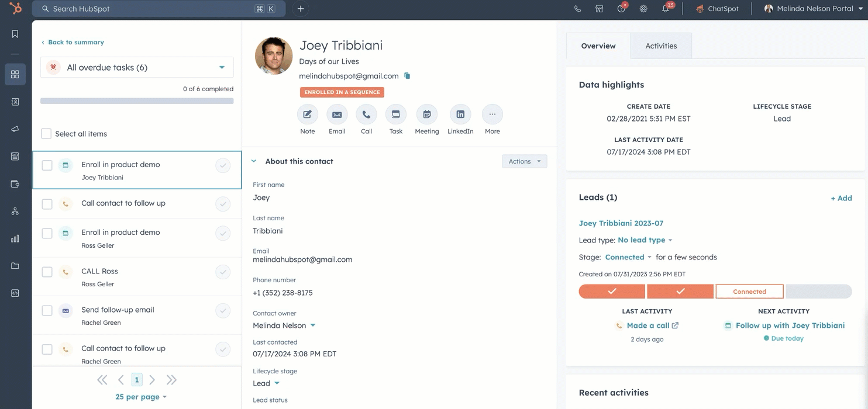The image size is (868, 409).
Task: Tick checkbox for Ross Geller's Enroll in product demo
Action: [x=47, y=233]
